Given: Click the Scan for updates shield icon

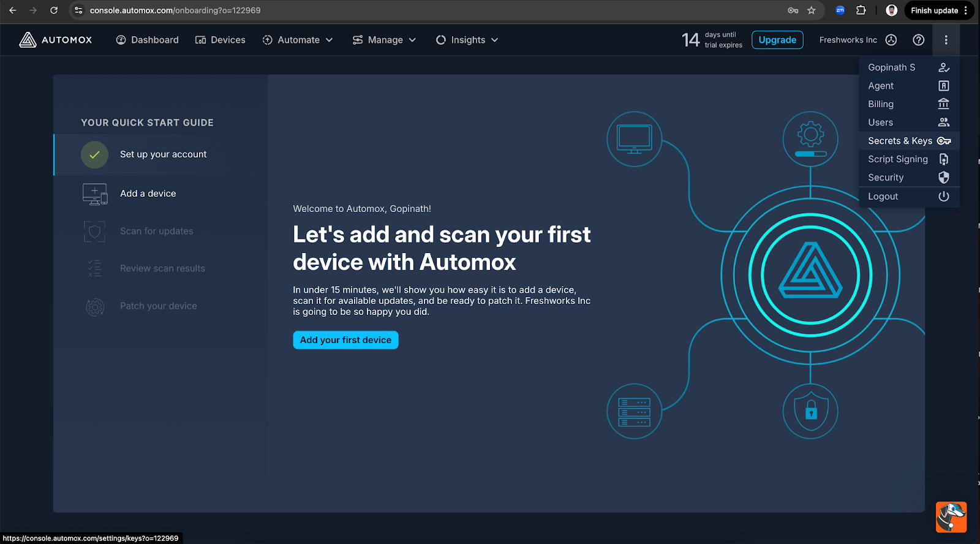Looking at the screenshot, I should pos(95,232).
